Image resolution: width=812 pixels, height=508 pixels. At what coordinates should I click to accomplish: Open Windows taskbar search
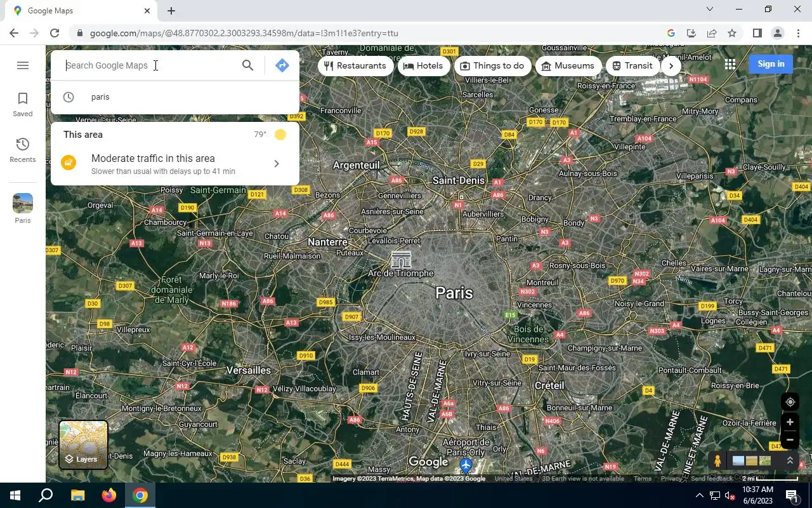46,495
